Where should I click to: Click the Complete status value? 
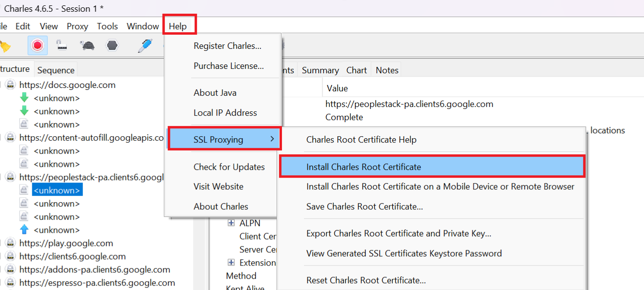click(344, 117)
